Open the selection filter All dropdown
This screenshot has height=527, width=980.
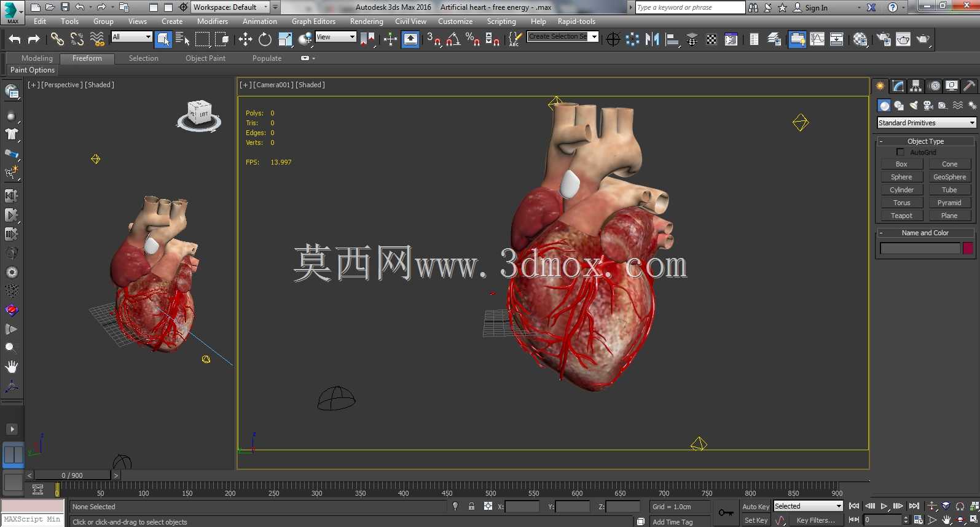point(131,37)
